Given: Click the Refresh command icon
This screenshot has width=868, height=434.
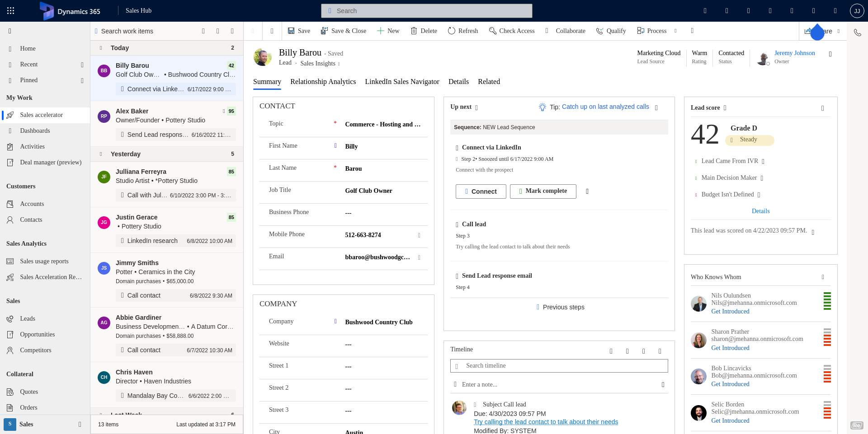Looking at the screenshot, I should tap(451, 31).
